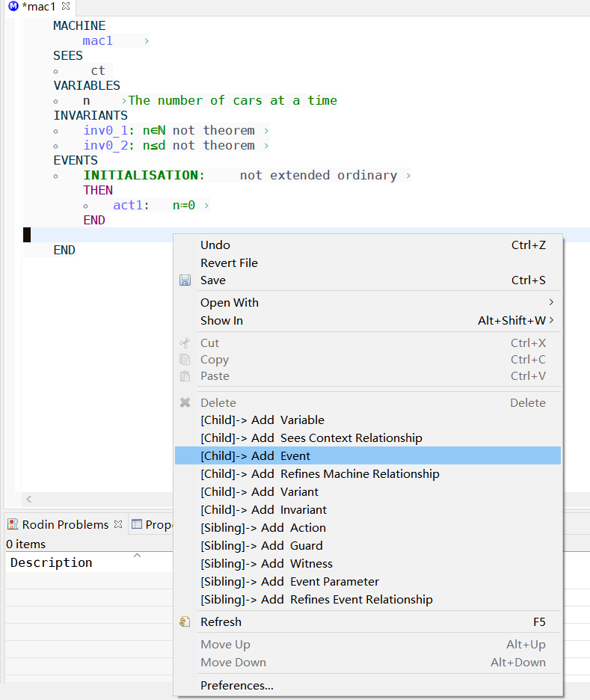Select Add Action sibling entry

(x=368, y=528)
